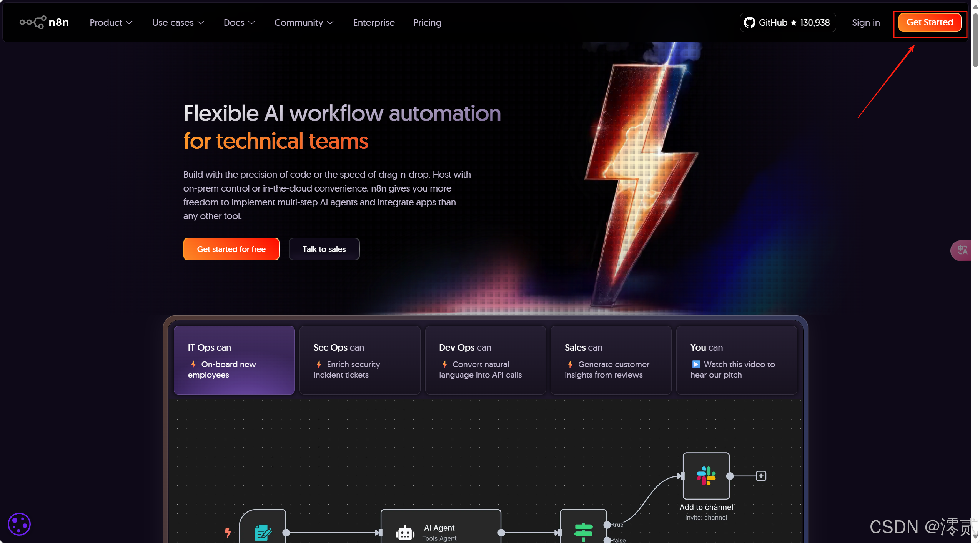Select the Sec Ops can tab
Screen dimensions: 980x543
[359, 360]
